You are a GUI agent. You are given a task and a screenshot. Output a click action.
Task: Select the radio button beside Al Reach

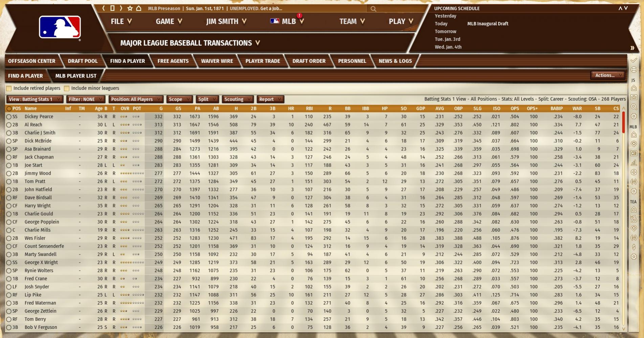tap(9, 125)
